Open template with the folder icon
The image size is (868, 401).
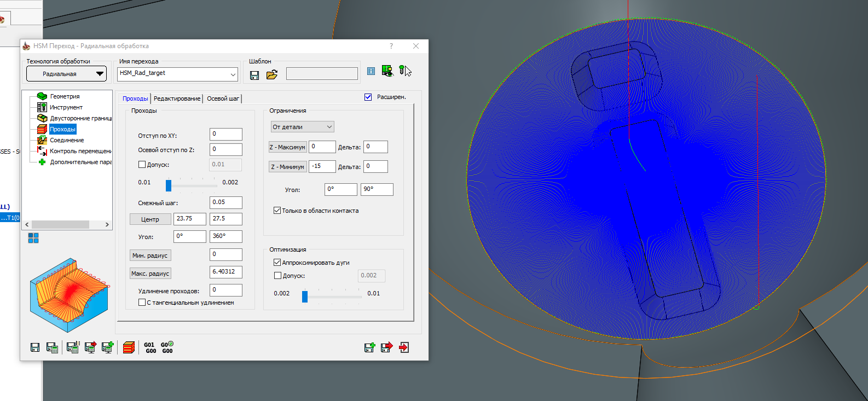(271, 75)
